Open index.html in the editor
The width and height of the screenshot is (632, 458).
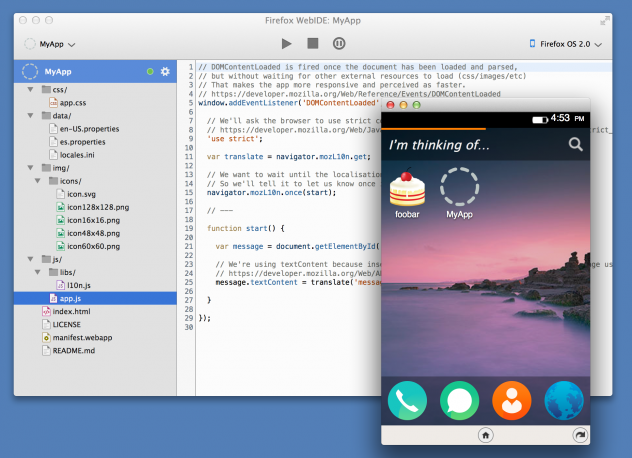(x=70, y=311)
